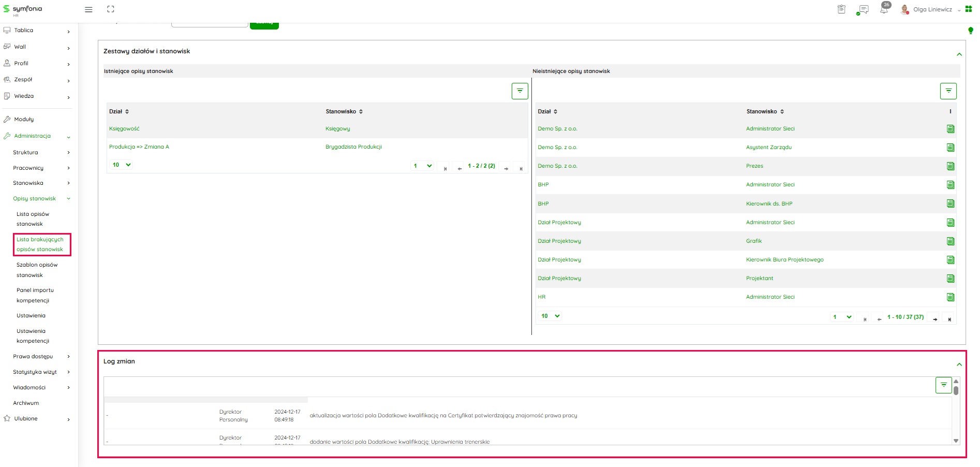Viewport: 980px width, 467px height.
Task: Click the document icon for Prezes row
Action: tap(950, 166)
